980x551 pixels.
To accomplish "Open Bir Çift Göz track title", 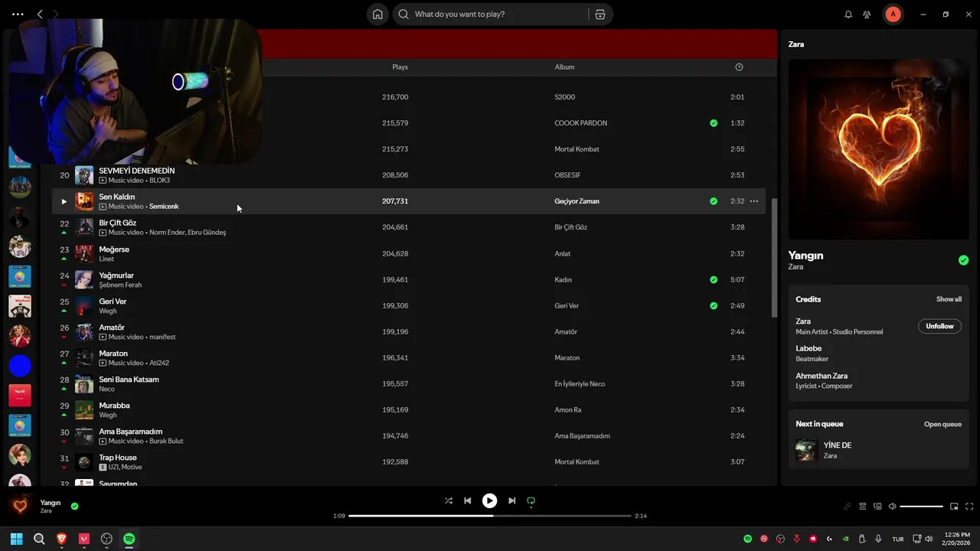I will point(118,223).
